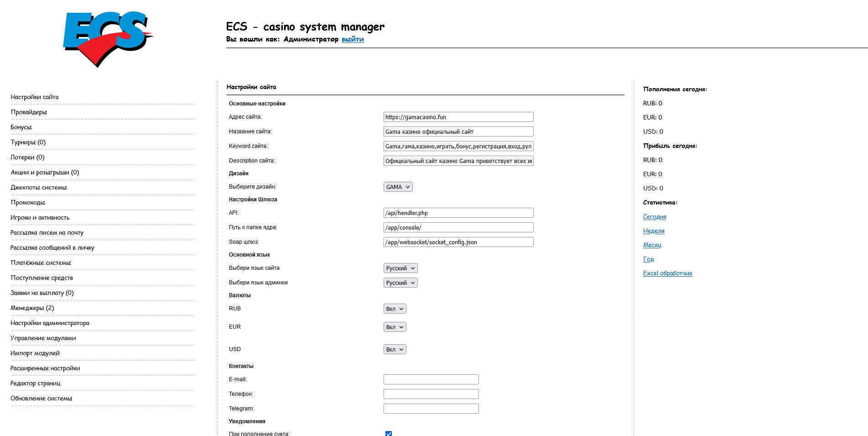Screen dimensions: 868x436
Task: Open the Провайдеры menu item
Action: pyautogui.click(x=29, y=112)
